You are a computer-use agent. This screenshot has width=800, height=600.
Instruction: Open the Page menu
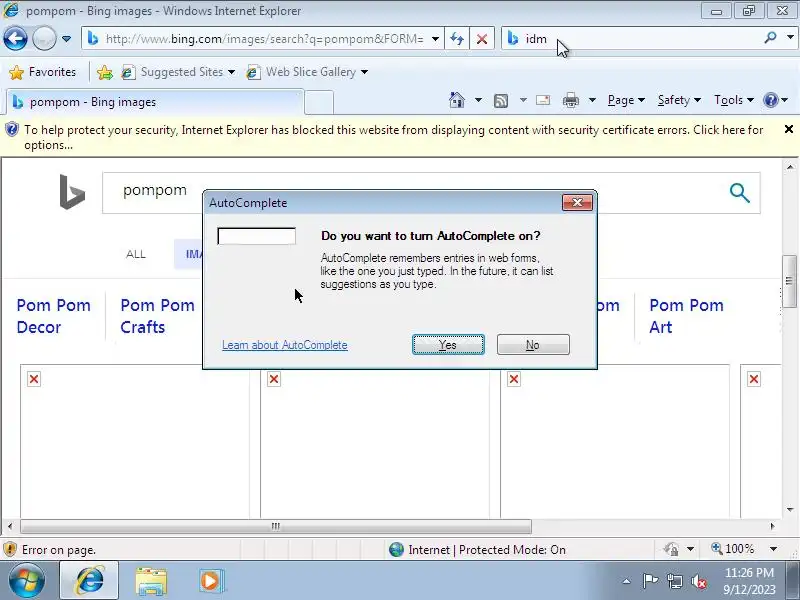coord(626,100)
